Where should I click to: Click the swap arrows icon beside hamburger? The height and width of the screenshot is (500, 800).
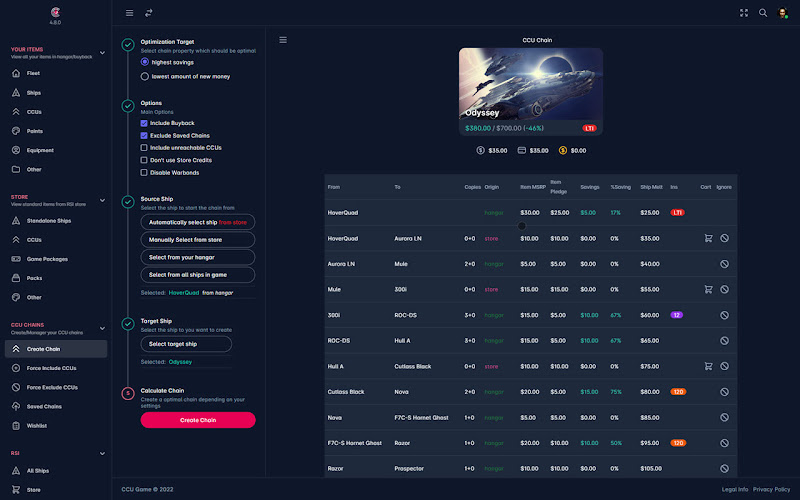coord(148,13)
